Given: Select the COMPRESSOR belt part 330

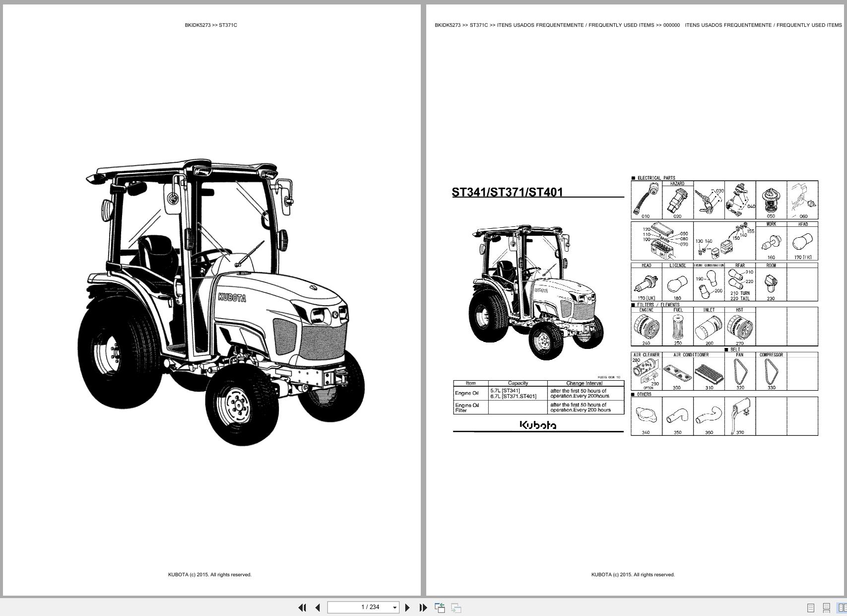Looking at the screenshot, I should pos(771,371).
